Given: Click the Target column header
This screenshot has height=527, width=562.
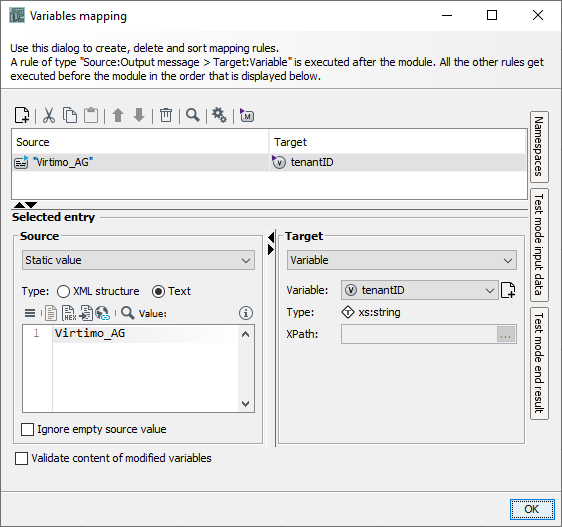Looking at the screenshot, I should [398, 142].
